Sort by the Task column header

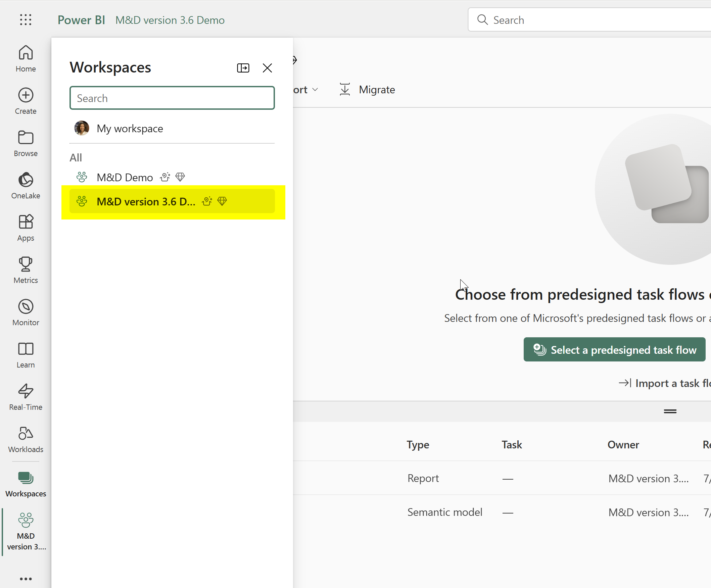point(512,445)
